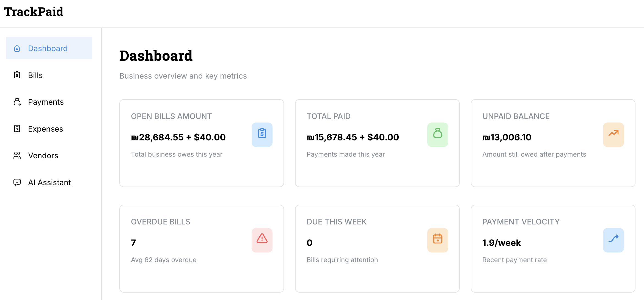
Task: Select Payments in the sidebar
Action: [x=46, y=102]
